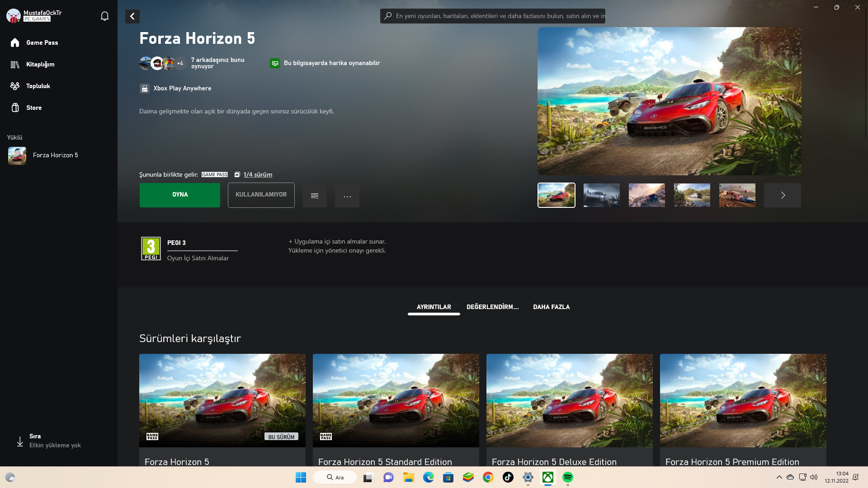Open the Windows Start menu
This screenshot has height=488, width=868.
point(301,478)
